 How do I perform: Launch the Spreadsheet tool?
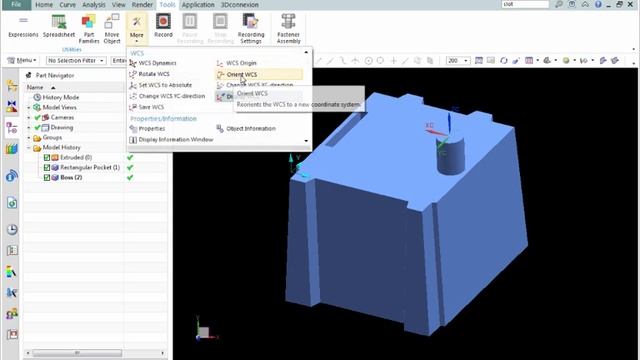point(59,27)
